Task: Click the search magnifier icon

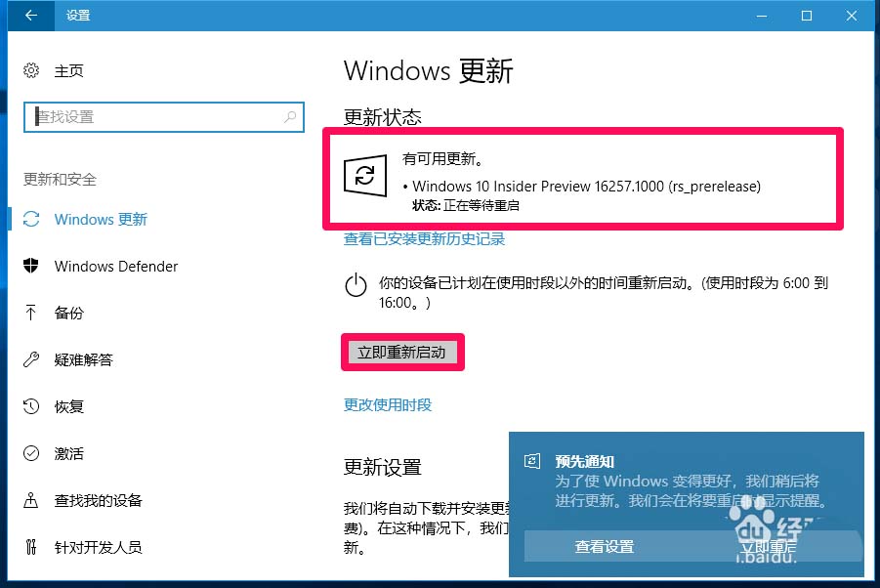Action: [x=290, y=116]
